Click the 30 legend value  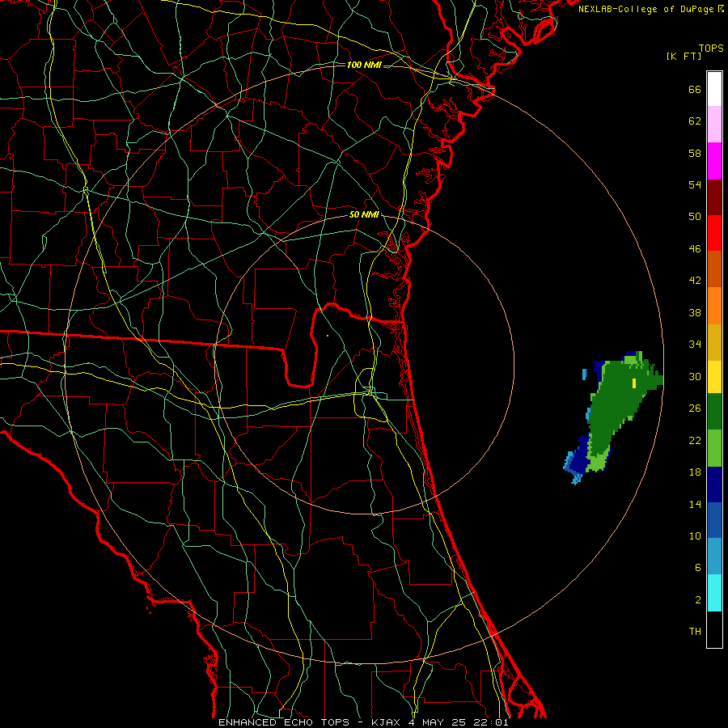point(695,376)
